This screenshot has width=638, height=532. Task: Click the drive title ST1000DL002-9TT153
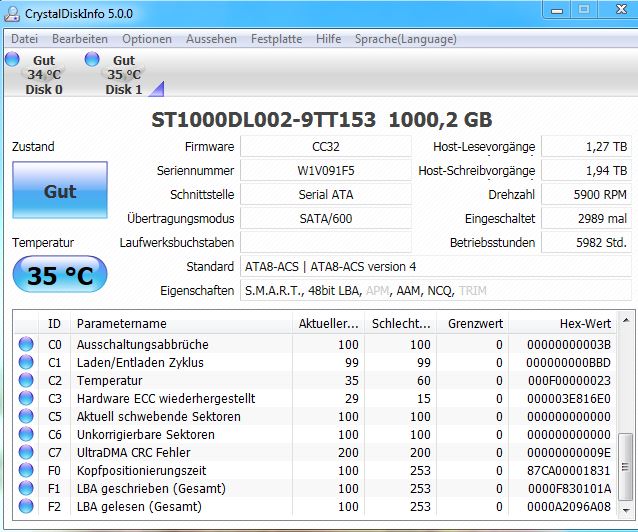[x=263, y=120]
